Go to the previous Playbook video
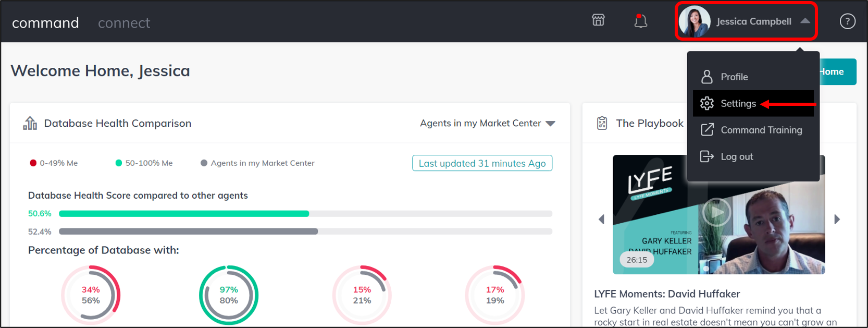 601,220
